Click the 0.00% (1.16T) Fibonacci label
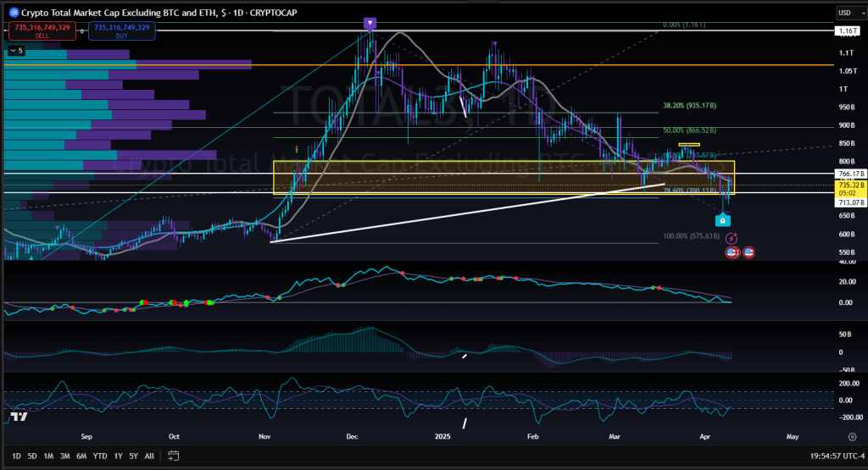Viewport: 868px width, 470px height. (x=684, y=25)
